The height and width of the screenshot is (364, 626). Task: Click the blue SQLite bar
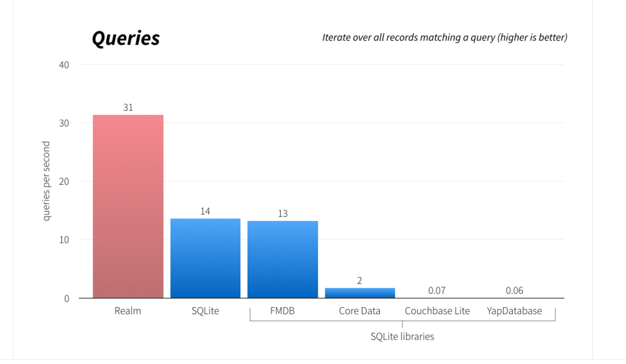pos(205,258)
